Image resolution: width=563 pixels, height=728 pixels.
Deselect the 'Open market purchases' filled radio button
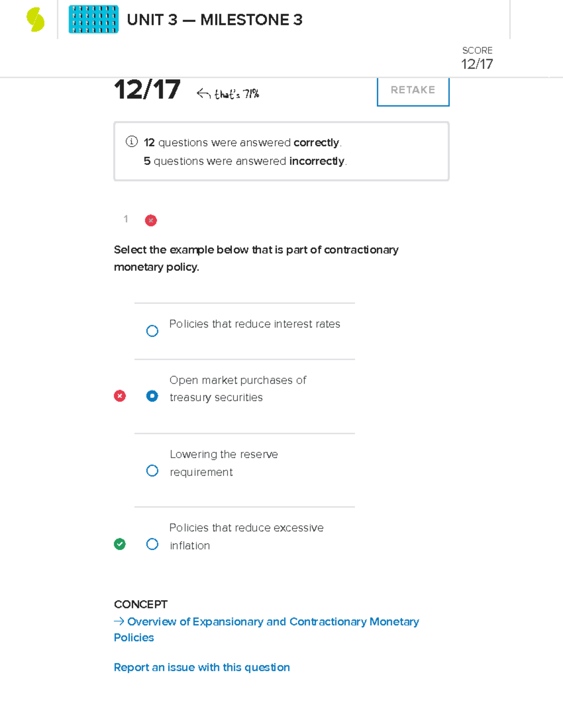(x=152, y=396)
